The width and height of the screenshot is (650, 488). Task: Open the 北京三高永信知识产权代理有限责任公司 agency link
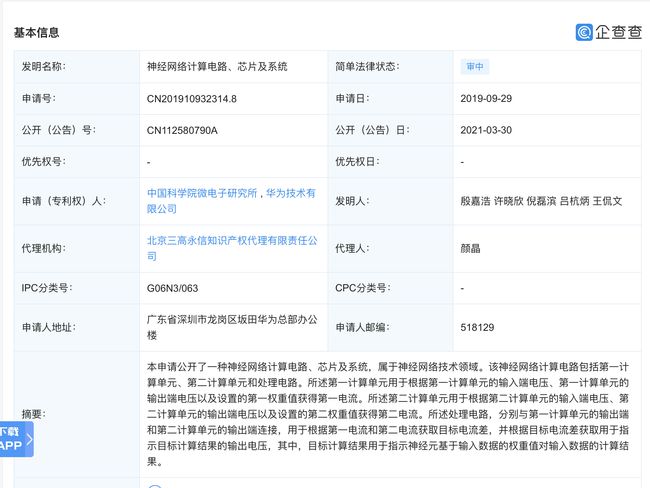pos(232,248)
